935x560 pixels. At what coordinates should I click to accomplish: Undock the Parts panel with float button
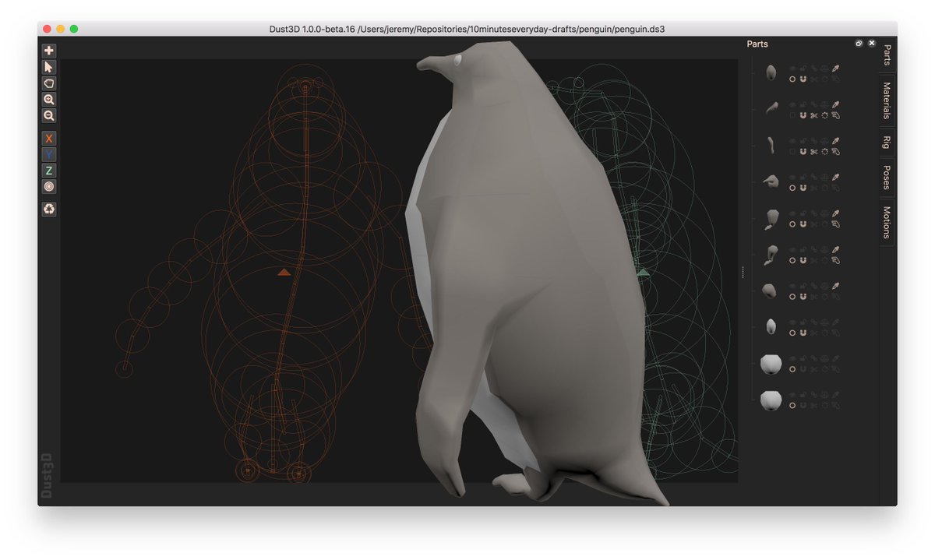859,44
